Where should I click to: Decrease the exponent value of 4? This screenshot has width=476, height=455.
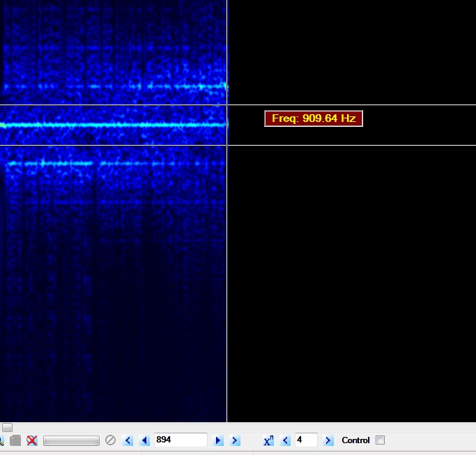(285, 440)
